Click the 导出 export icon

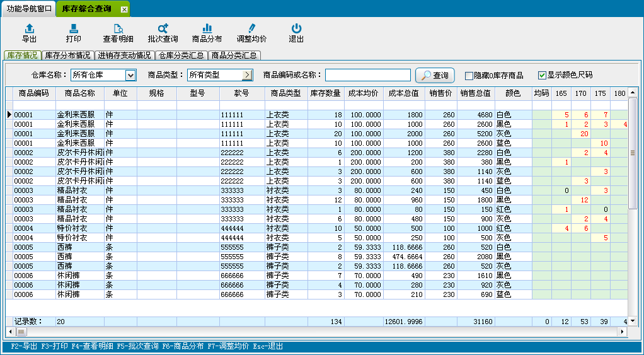pos(29,28)
